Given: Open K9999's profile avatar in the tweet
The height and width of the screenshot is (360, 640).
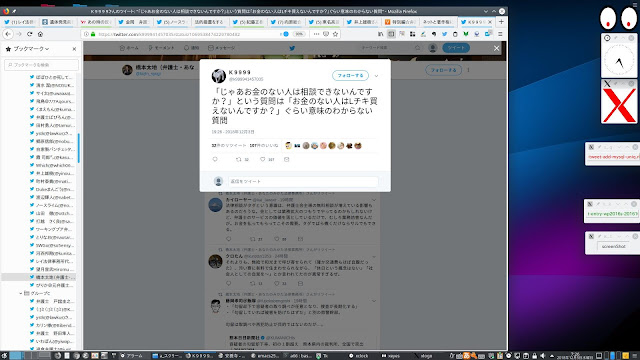Looking at the screenshot, I should coord(219,76).
